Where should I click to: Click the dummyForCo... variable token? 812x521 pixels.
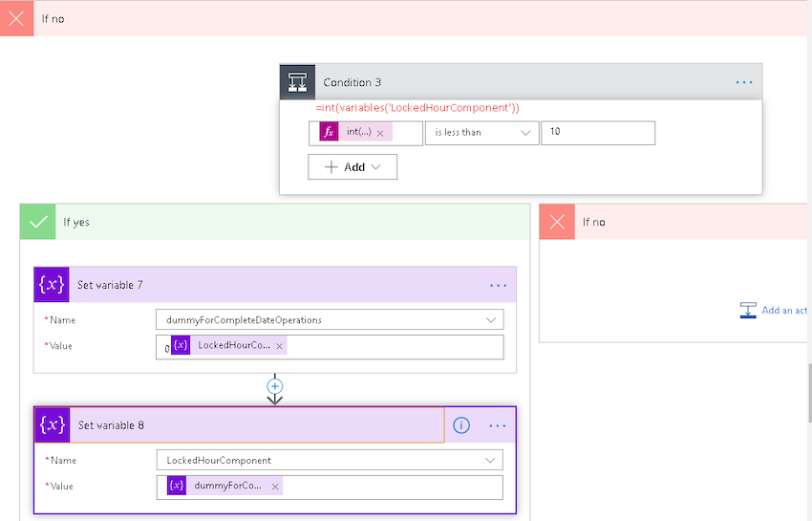pyautogui.click(x=224, y=486)
